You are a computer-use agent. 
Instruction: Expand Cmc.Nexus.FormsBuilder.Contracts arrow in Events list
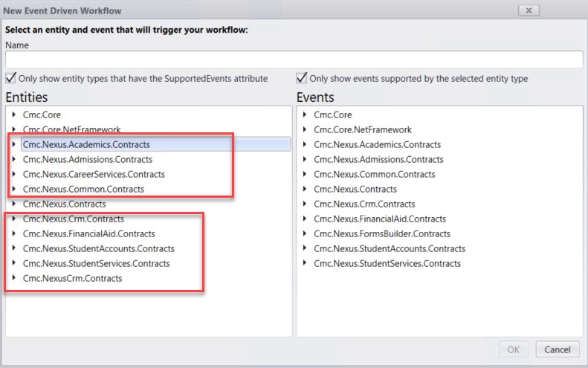(305, 234)
